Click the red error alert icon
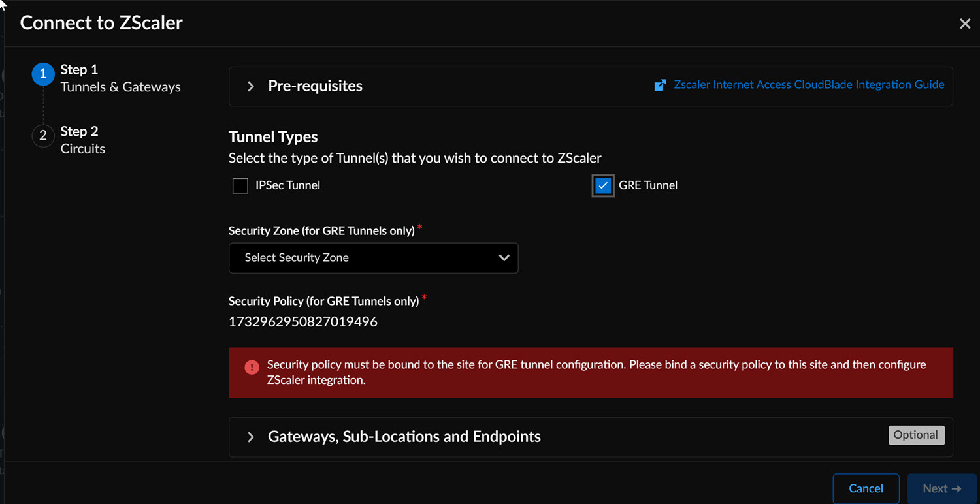 click(252, 368)
